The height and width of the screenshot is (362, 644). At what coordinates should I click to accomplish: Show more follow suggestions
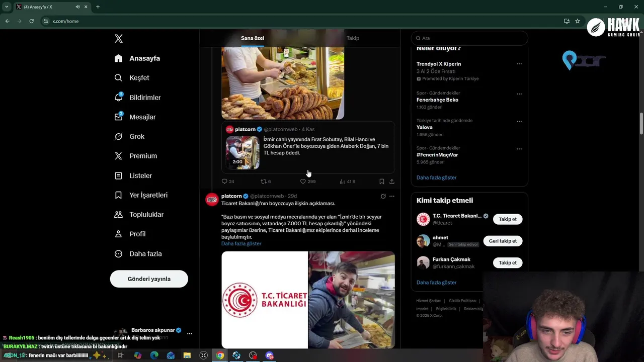(436, 283)
